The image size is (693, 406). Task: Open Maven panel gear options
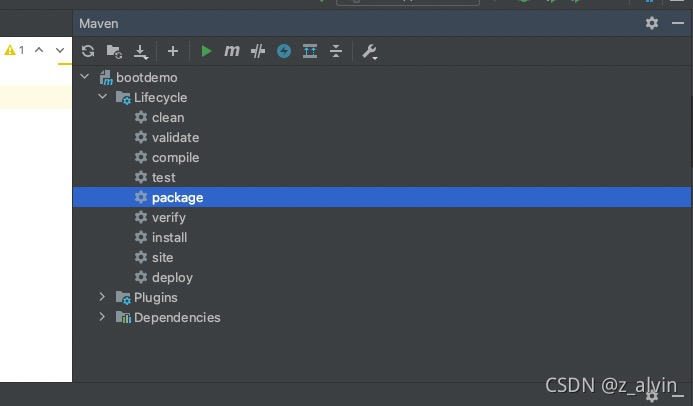tap(652, 23)
